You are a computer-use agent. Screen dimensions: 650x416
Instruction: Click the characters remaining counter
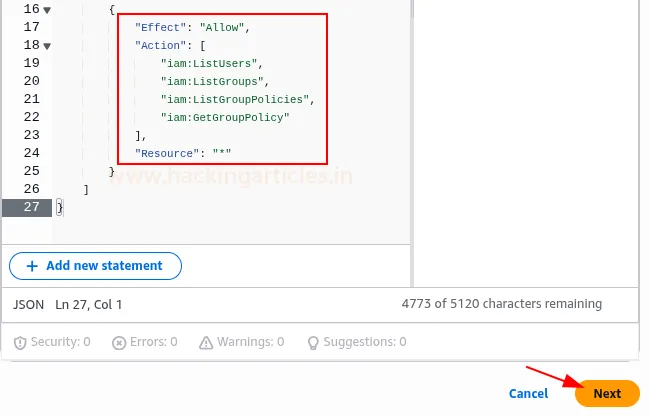click(x=501, y=304)
